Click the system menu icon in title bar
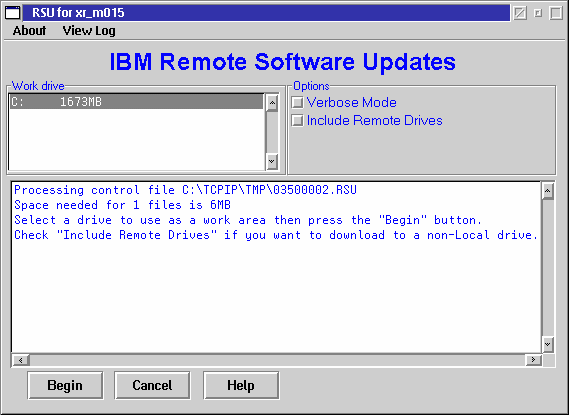569x415 pixels. [x=13, y=13]
